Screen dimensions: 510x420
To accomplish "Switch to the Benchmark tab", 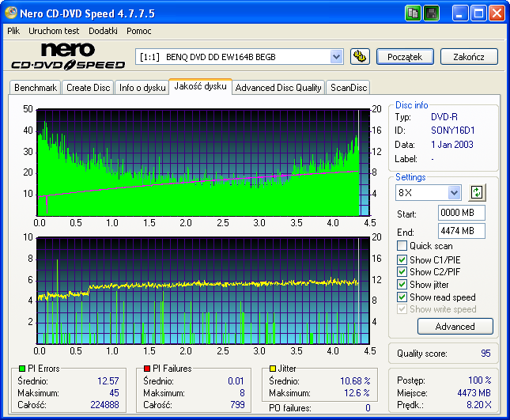I will [x=36, y=88].
